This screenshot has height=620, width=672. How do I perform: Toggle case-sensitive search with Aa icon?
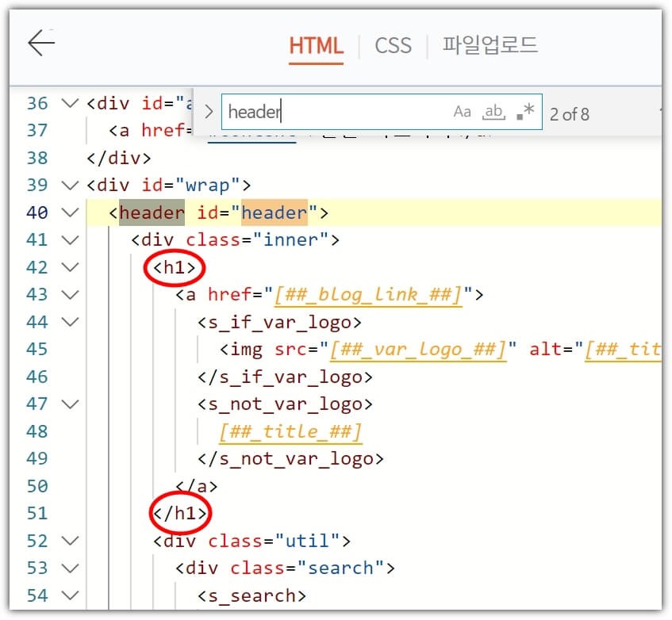tap(463, 112)
